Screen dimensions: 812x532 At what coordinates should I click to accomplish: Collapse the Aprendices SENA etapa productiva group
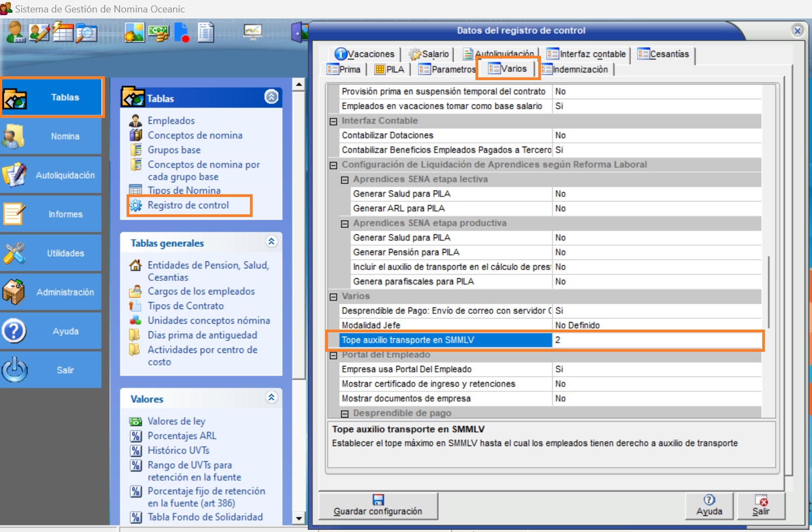(x=345, y=224)
